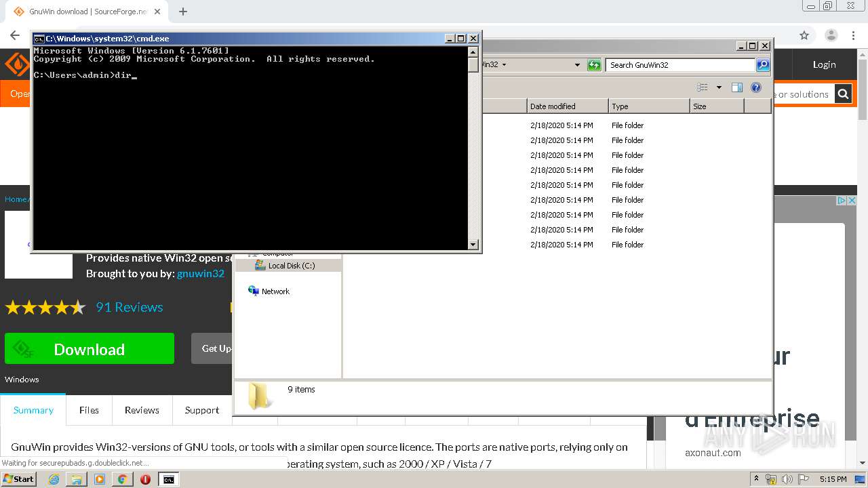Viewport: 868px width, 488px height.
Task: Toggle the Explorer preview pane
Action: (737, 87)
